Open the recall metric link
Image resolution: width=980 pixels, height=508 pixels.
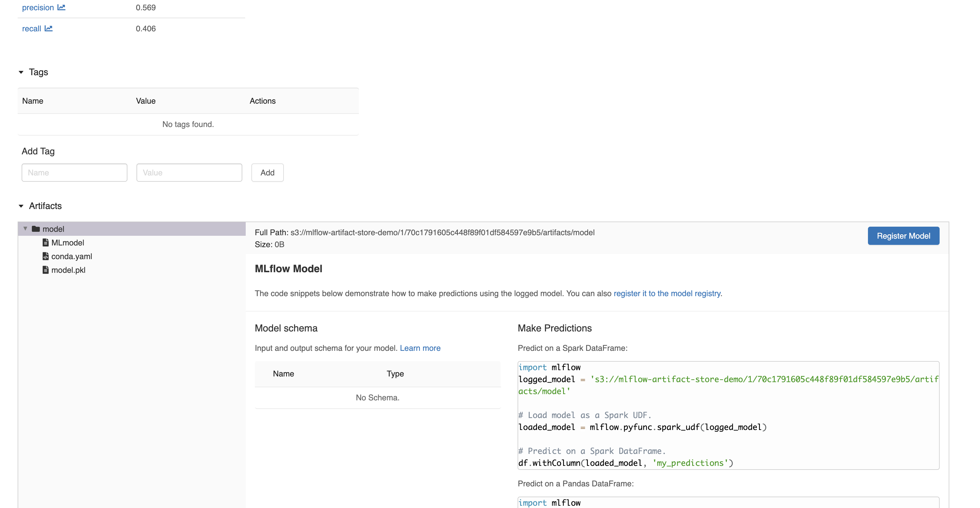click(x=31, y=28)
